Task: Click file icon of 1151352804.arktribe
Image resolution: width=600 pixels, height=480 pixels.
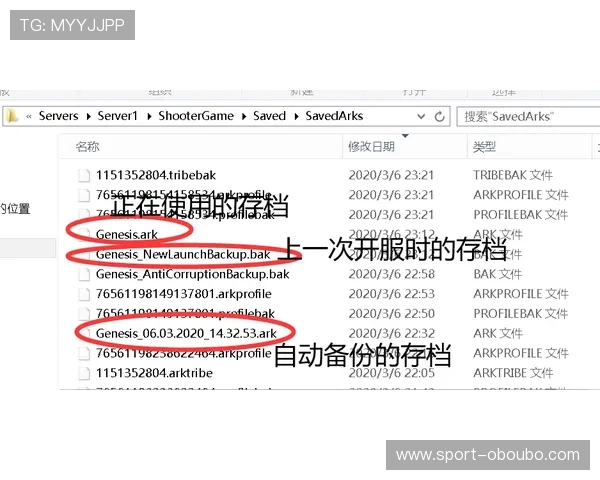Action: [84, 373]
